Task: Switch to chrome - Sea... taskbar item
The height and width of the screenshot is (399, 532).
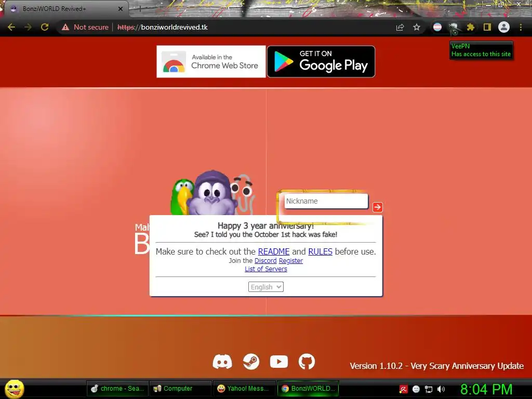Action: 117,389
